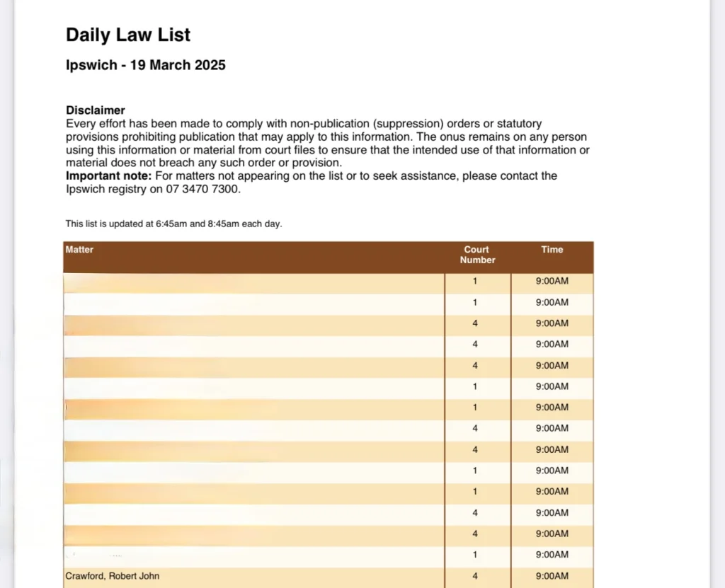Click first table row's 9:00AM time
The height and width of the screenshot is (588, 725).
[552, 282]
